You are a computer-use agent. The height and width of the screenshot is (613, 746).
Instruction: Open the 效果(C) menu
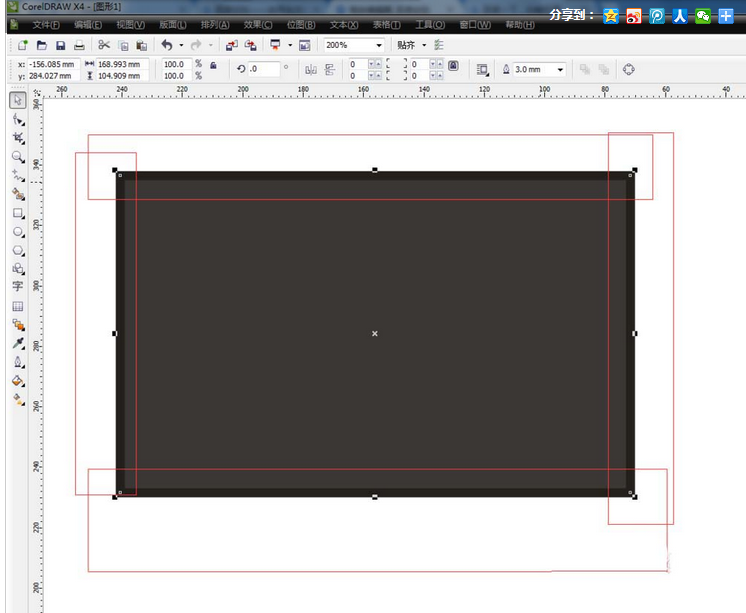point(258,25)
